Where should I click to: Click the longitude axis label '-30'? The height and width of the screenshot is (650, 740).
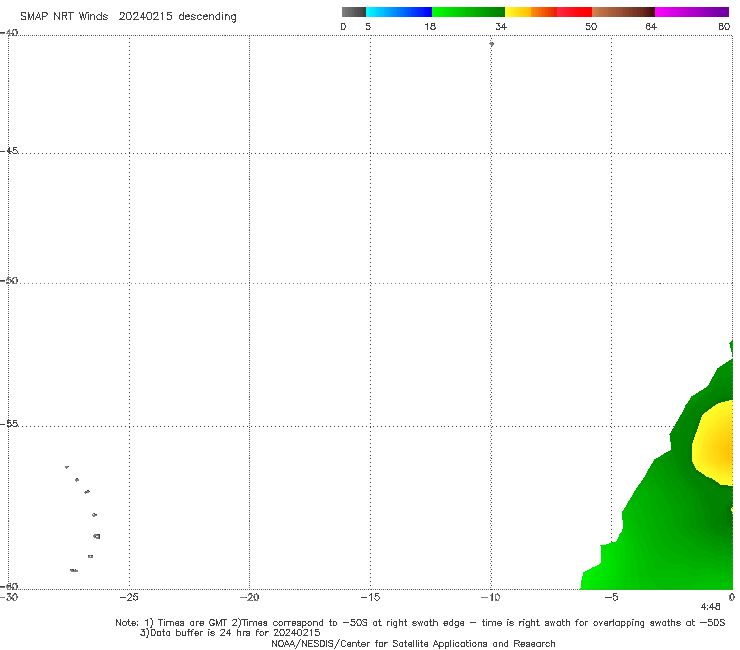(9, 597)
